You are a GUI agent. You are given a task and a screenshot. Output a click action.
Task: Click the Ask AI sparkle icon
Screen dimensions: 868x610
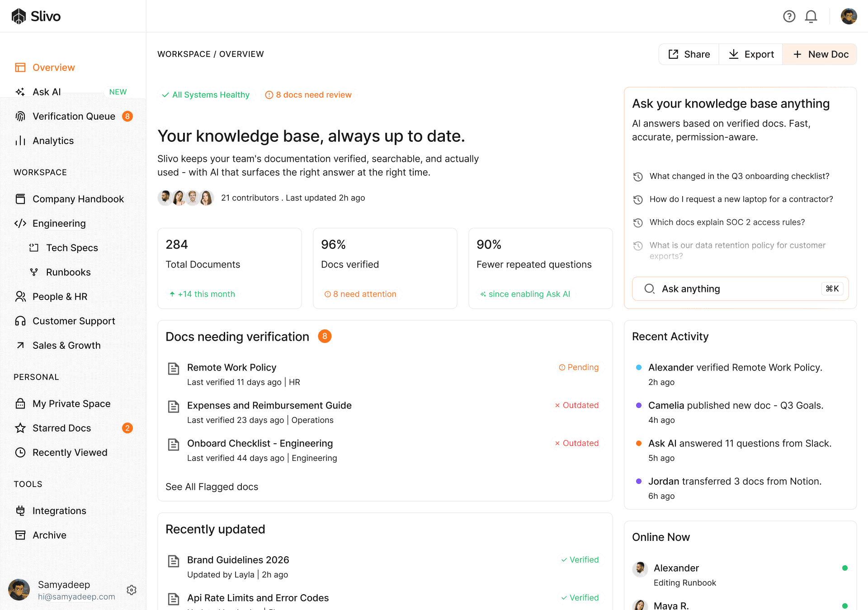20,92
